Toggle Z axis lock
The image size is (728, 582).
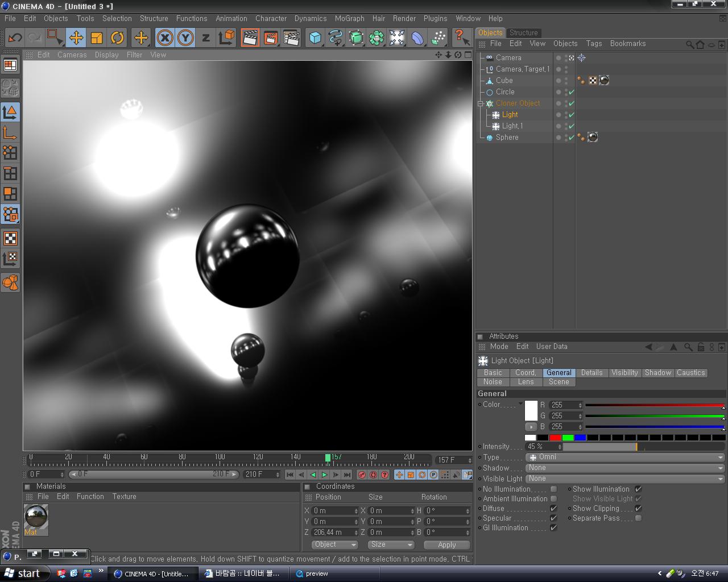click(206, 38)
